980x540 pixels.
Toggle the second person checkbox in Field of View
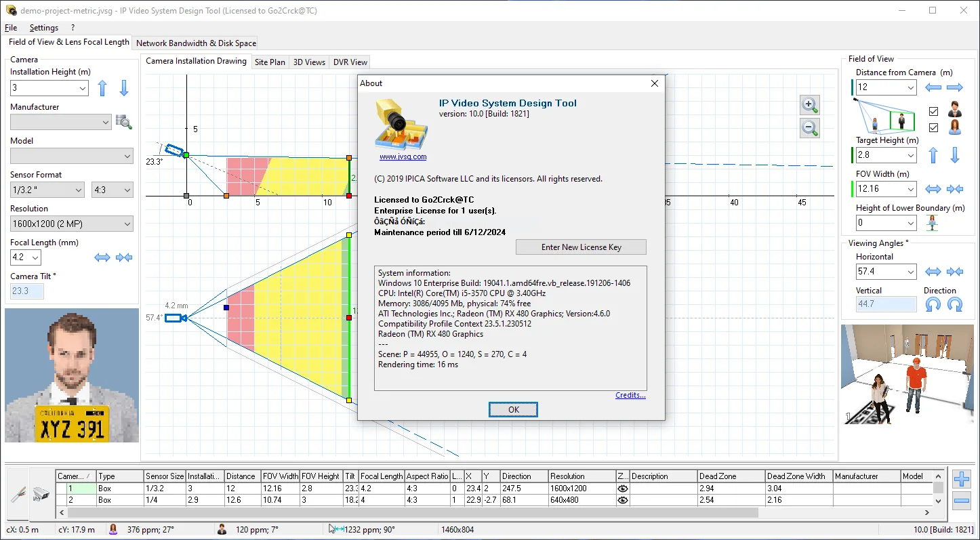click(933, 127)
